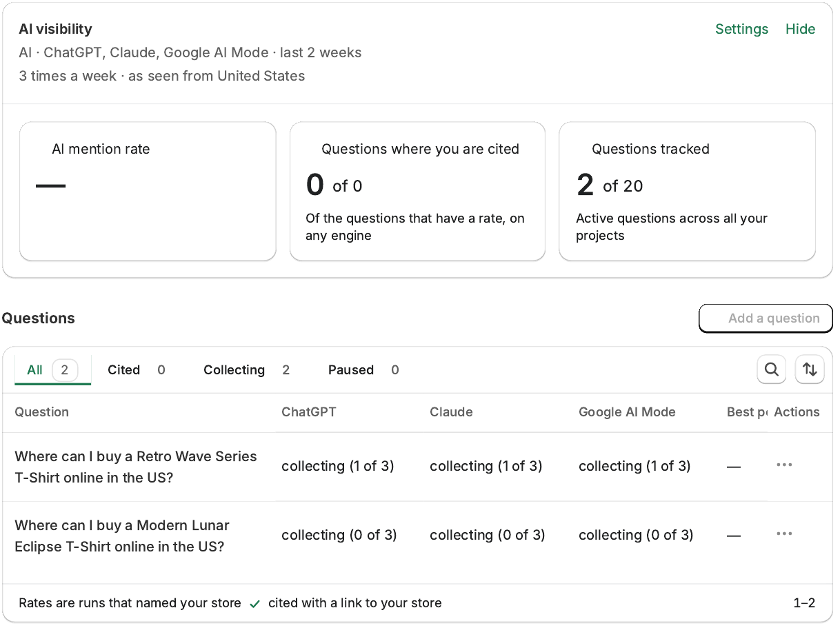The width and height of the screenshot is (840, 630).
Task: Click the ChatGPT column header
Action: (x=309, y=412)
